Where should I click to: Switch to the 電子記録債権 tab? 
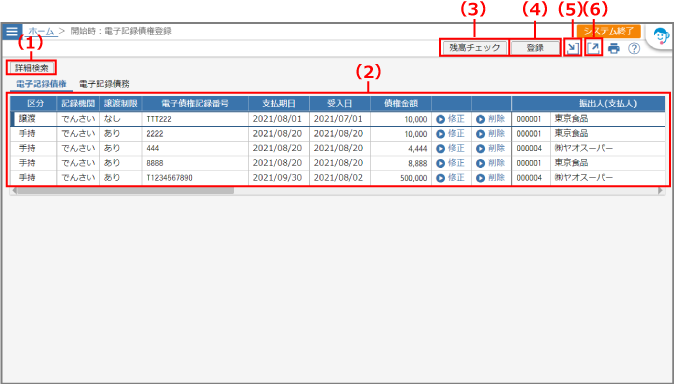(x=41, y=84)
